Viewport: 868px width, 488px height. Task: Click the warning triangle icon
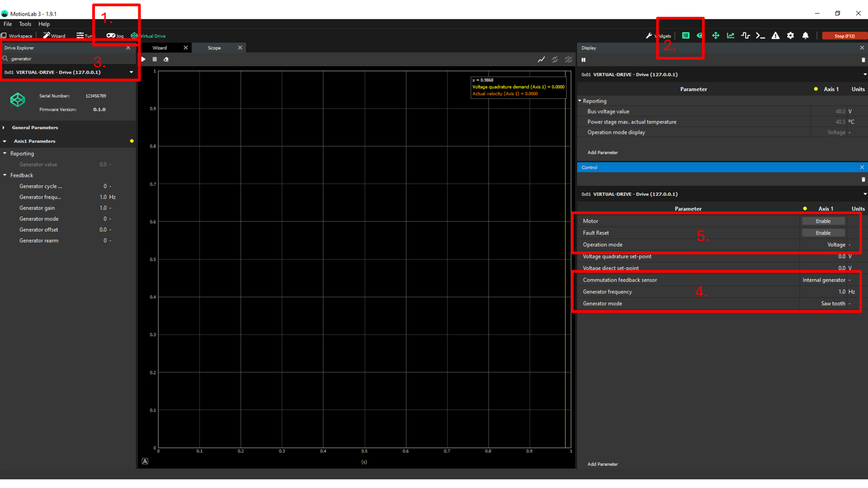(x=776, y=36)
